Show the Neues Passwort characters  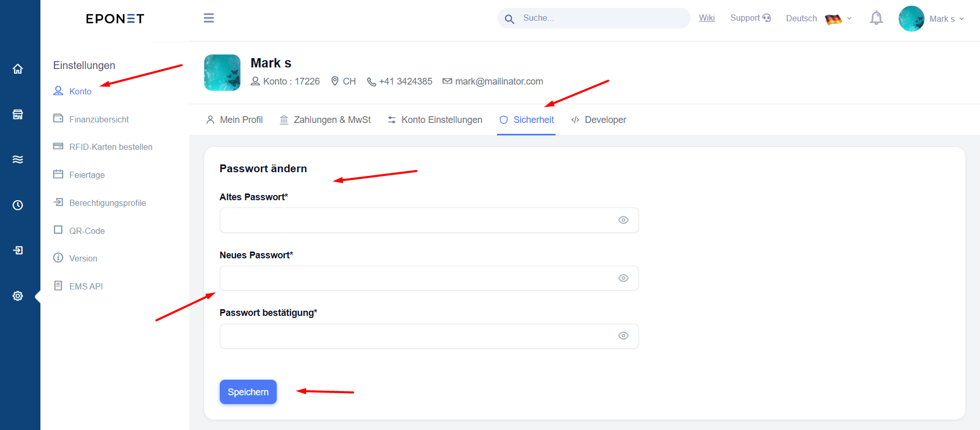pos(623,278)
